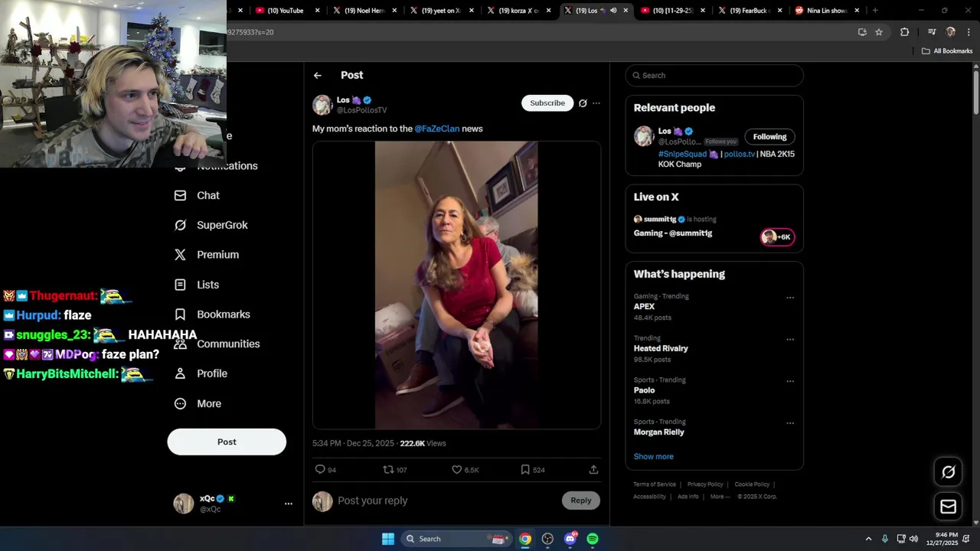
Task: Mute the tab using its speaker icon
Action: [613, 11]
